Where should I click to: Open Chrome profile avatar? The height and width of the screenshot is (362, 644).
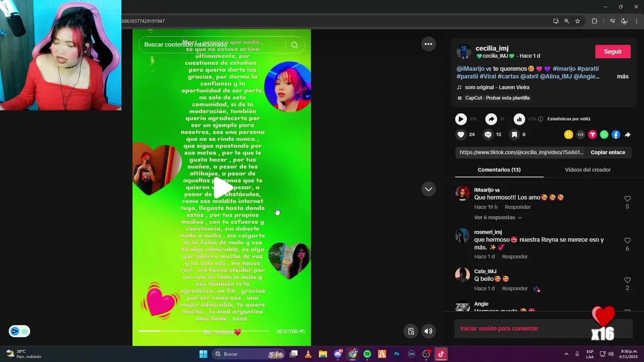624,21
